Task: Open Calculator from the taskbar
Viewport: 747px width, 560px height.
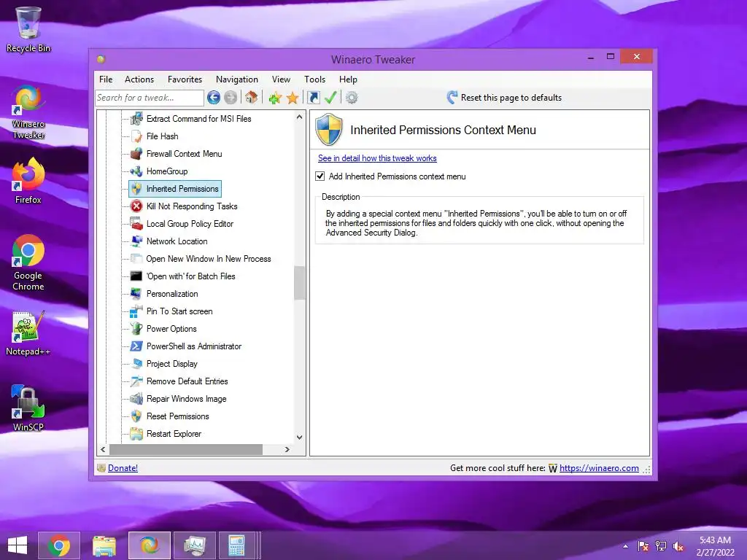Action: coord(236,545)
